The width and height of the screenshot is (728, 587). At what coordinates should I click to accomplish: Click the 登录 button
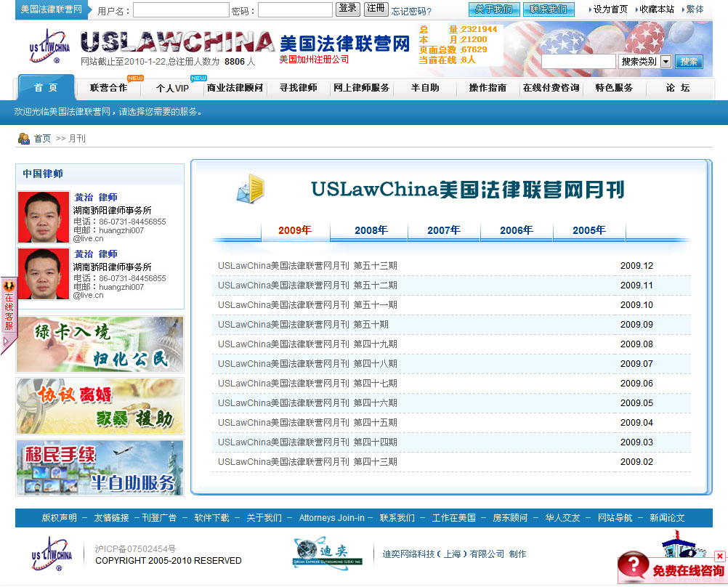click(x=348, y=9)
